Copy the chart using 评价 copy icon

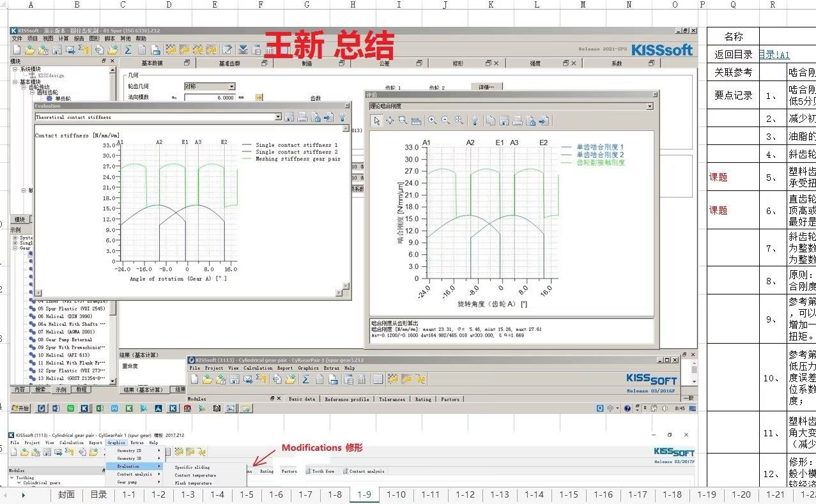coord(491,120)
